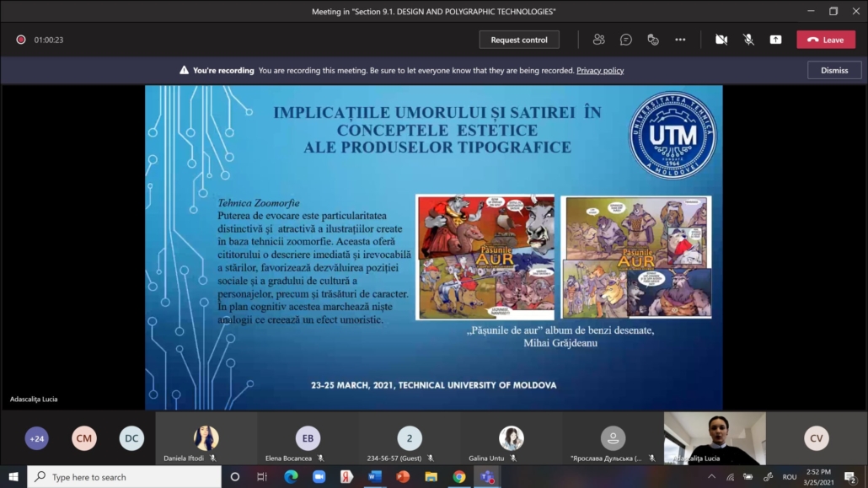
Task: Open Task View
Action: (262, 476)
